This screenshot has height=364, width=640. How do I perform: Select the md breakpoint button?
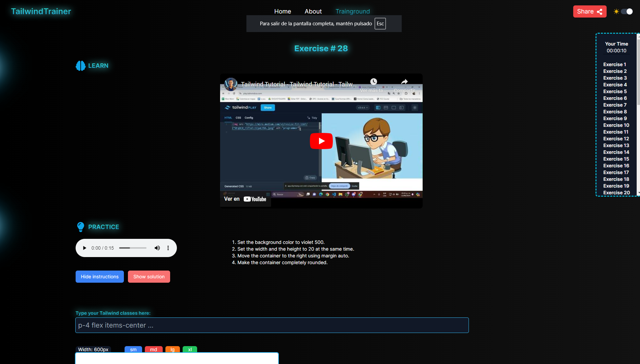tap(154, 349)
